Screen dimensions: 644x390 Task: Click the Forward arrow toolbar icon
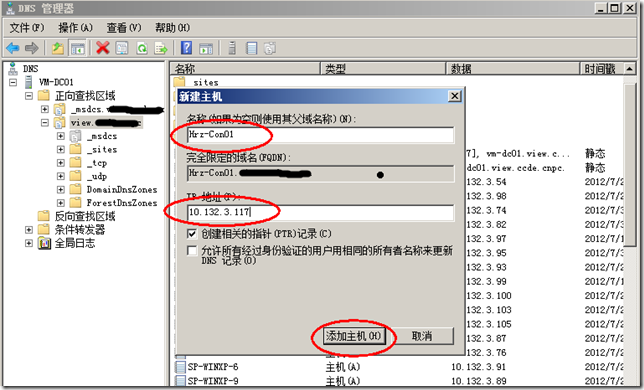click(x=32, y=48)
